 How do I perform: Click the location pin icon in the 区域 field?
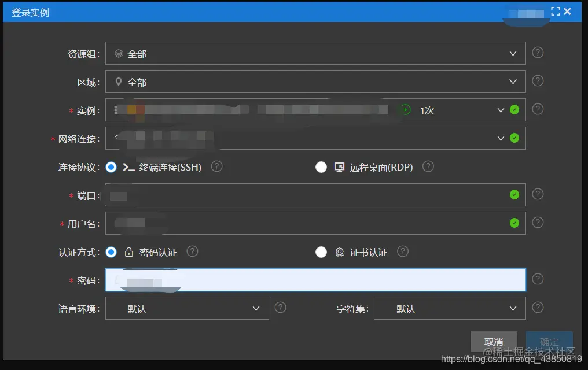(117, 81)
